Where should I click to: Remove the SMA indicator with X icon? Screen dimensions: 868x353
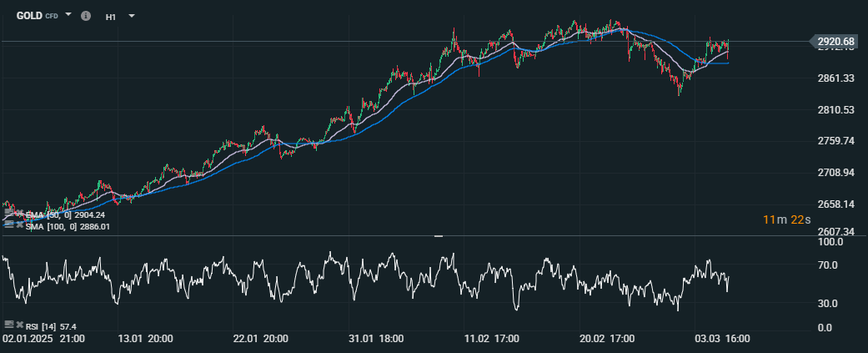[x=19, y=224]
